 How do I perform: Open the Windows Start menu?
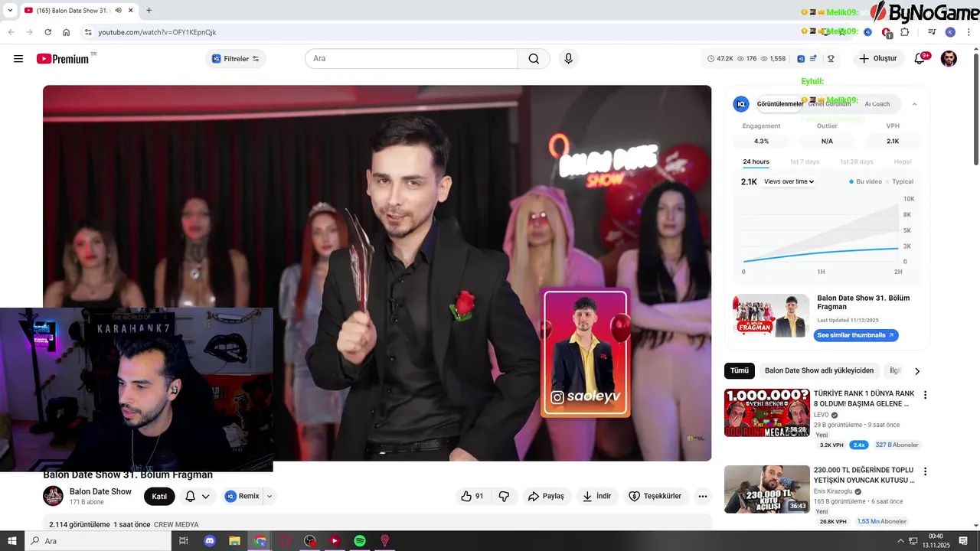click(11, 541)
